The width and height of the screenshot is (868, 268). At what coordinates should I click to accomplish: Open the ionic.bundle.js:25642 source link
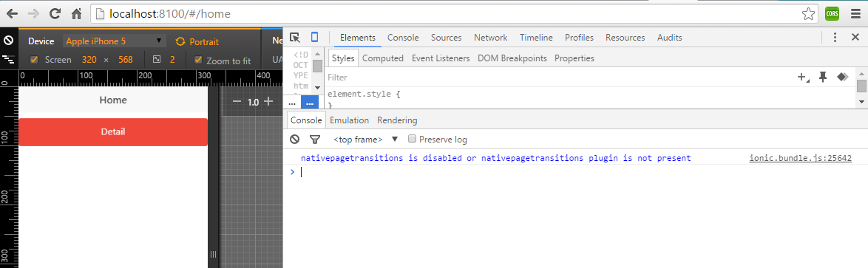tap(801, 158)
